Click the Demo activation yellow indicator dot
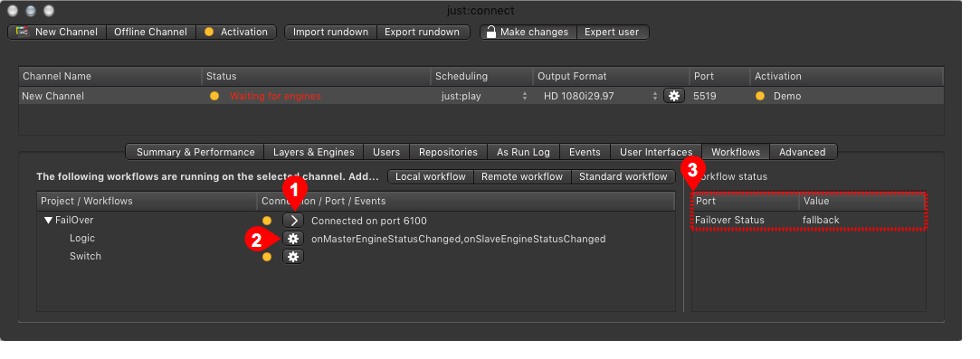The image size is (980, 359). 760,96
